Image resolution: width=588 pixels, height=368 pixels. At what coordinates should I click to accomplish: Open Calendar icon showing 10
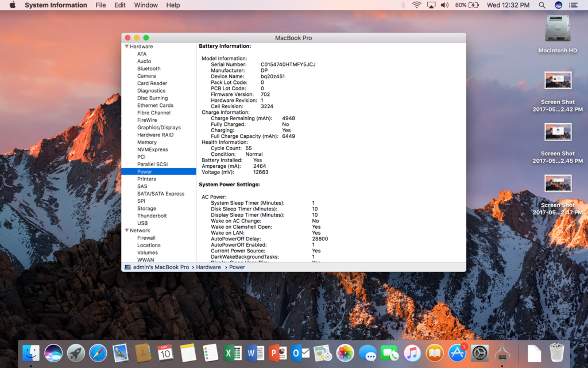(x=165, y=353)
